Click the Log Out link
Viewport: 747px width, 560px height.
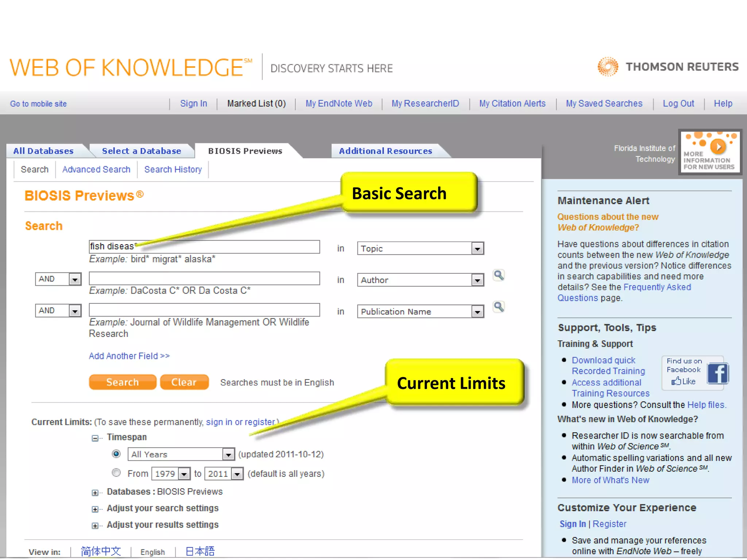678,104
